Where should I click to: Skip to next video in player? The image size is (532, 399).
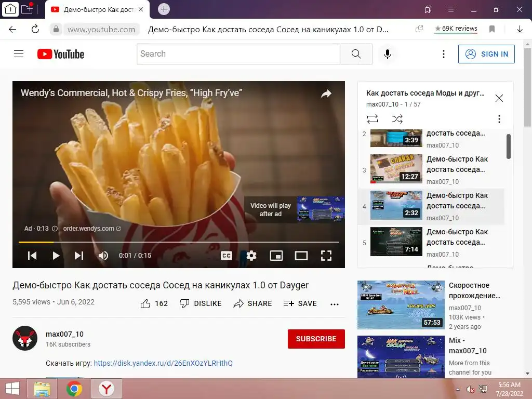coord(79,256)
